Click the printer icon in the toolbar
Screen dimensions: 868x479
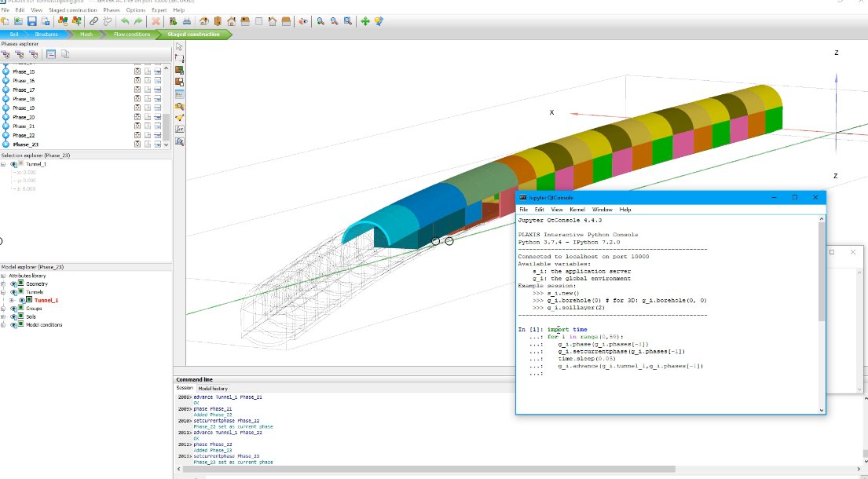point(186,21)
